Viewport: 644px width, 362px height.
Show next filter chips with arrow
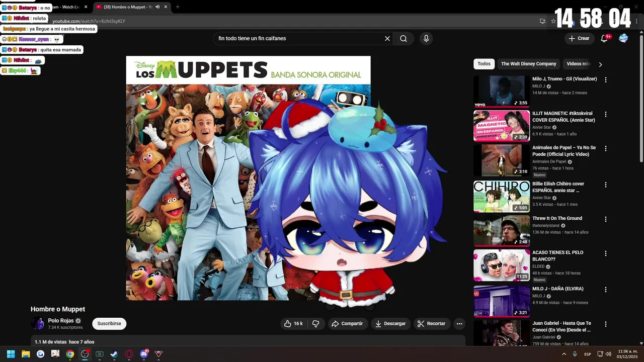click(x=600, y=64)
